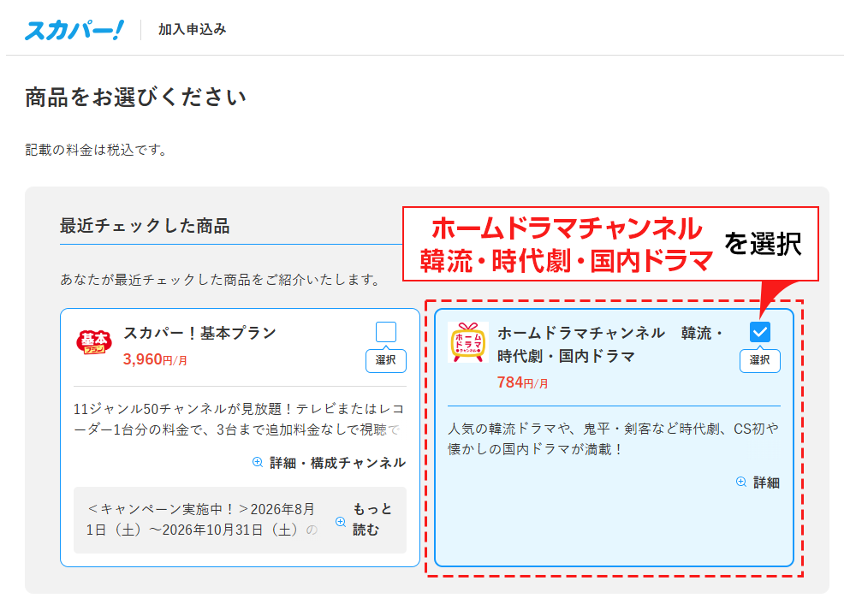Check the スカパー！基本プラン selection checkbox
This screenshot has height=616, width=856.
click(x=386, y=332)
